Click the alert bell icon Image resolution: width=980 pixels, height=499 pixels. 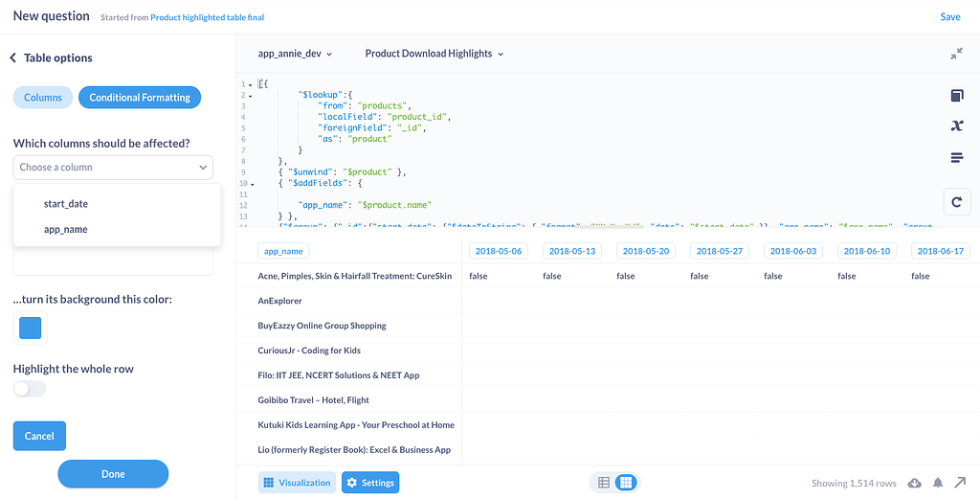coord(938,483)
